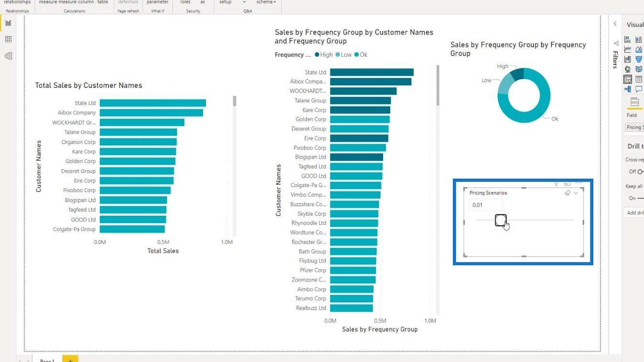Screen dimensions: 644x362
Task: Click the Rochester Gr... axis label
Action: 309,242
